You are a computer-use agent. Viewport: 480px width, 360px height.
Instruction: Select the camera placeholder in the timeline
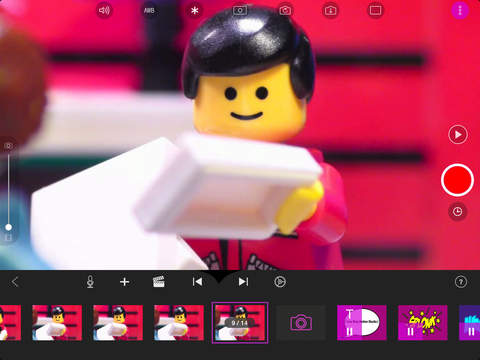pos(301,323)
